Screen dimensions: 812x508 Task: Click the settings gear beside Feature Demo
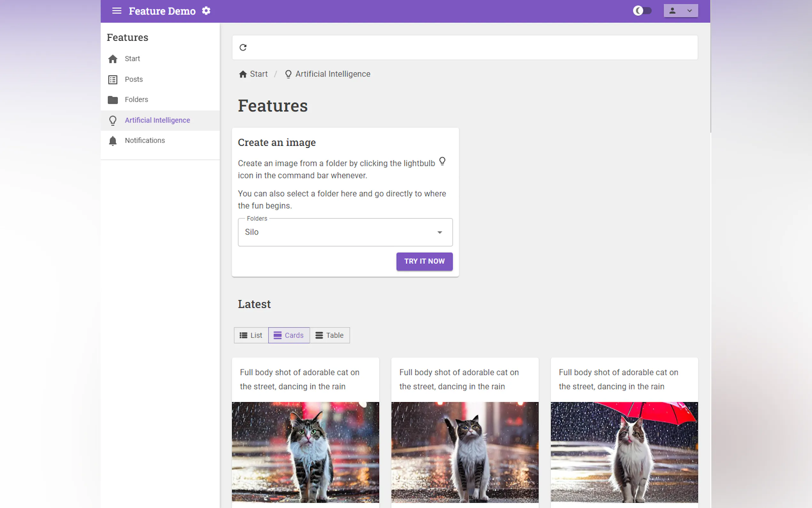tap(206, 11)
